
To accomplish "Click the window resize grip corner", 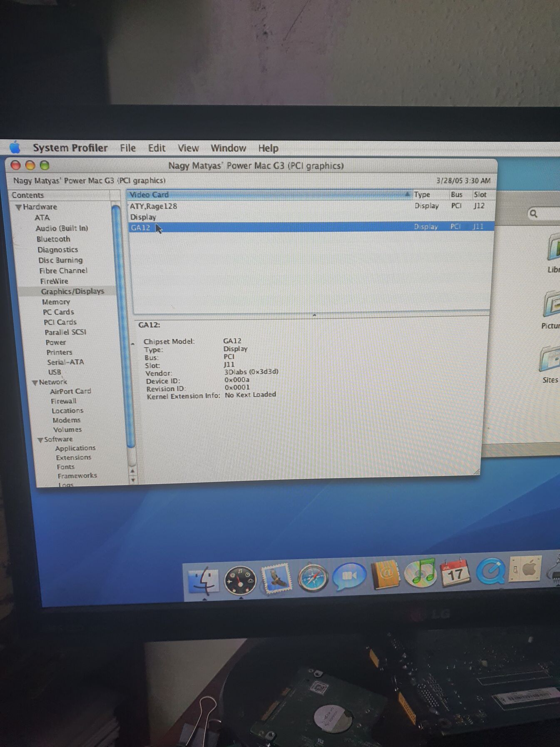I will [x=477, y=472].
